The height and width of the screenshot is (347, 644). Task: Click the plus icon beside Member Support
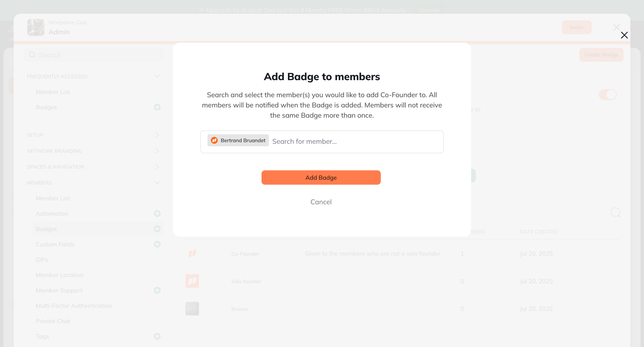tap(157, 290)
